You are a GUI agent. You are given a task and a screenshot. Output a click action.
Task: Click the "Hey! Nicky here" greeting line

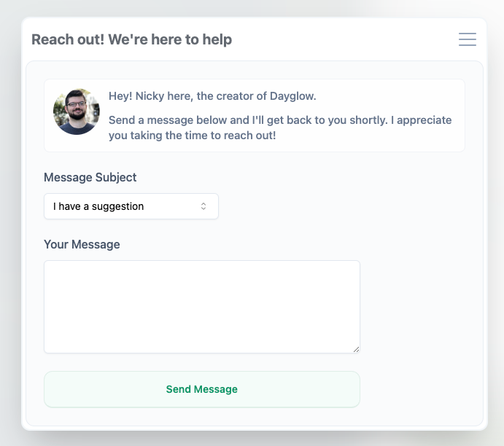coord(212,96)
